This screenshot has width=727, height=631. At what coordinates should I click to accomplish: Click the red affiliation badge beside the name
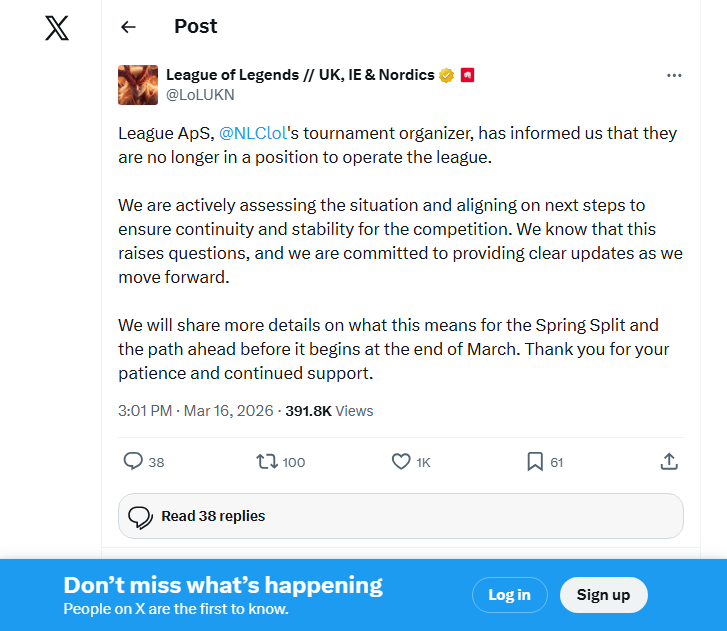467,75
